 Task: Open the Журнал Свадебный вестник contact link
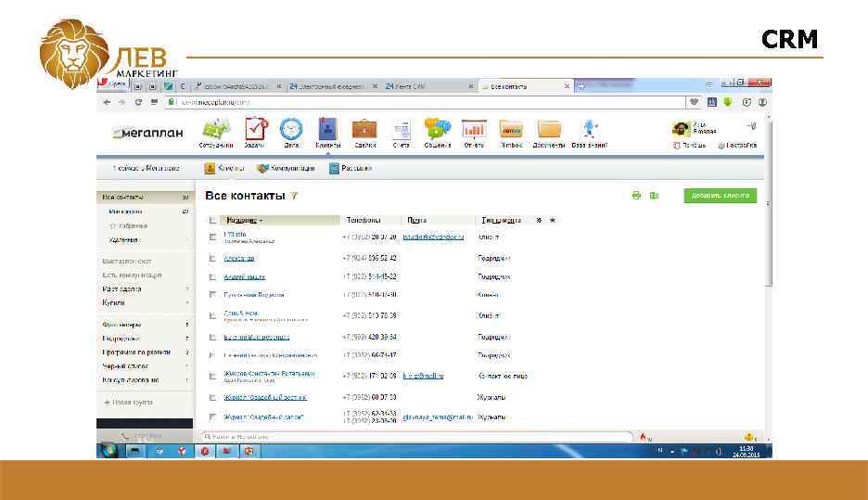click(265, 397)
